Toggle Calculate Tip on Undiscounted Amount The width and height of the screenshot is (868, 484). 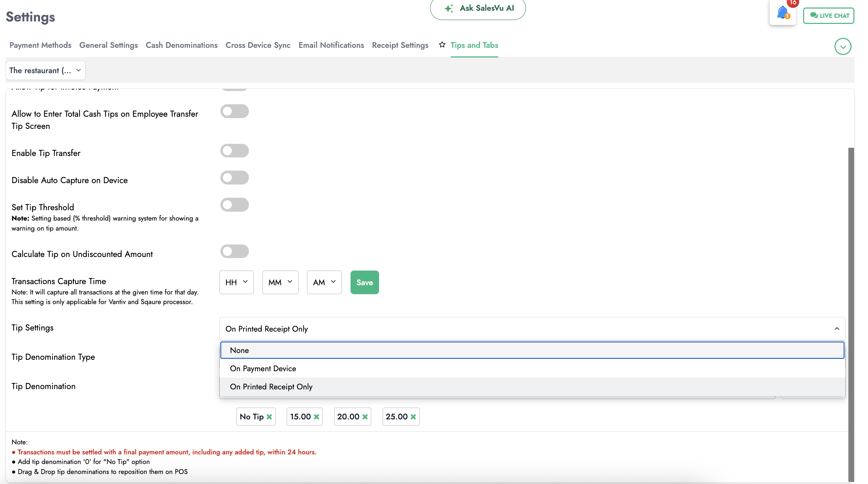pyautogui.click(x=234, y=252)
